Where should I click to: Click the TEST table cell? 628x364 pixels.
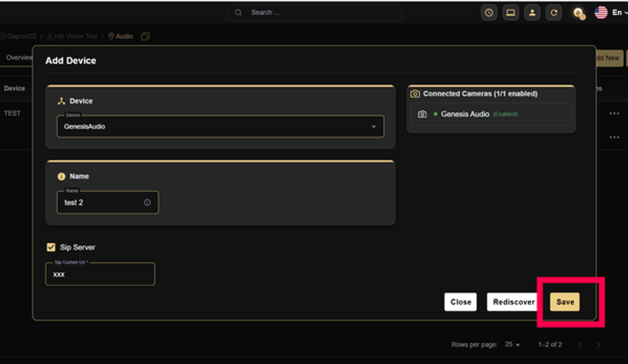pos(13,113)
